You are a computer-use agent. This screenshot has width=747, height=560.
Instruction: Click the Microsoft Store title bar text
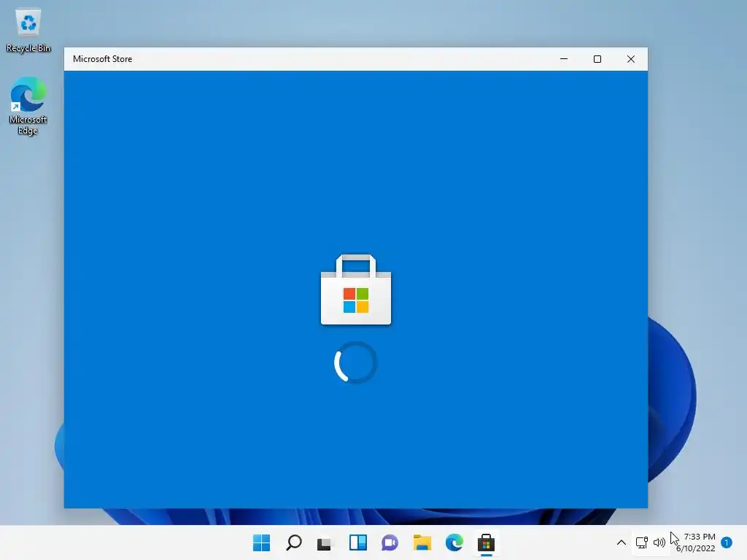102,59
